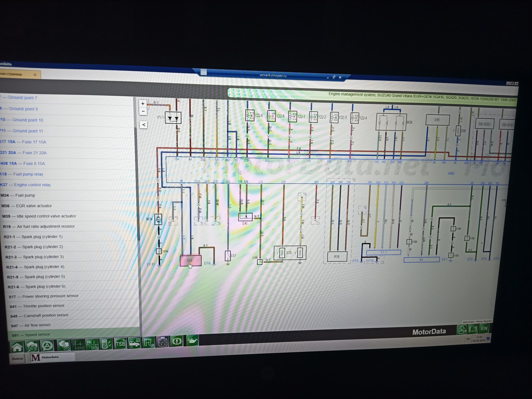This screenshot has height=399, width=532.
Task: Switch the EN interface language button
Action: tap(484, 328)
